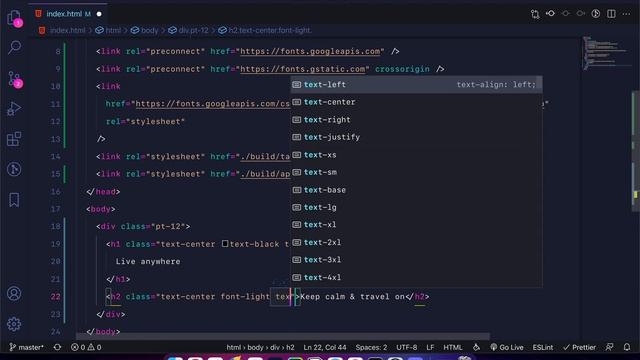Open the notifications bell
This screenshot has height=360, width=640.
(x=627, y=347)
